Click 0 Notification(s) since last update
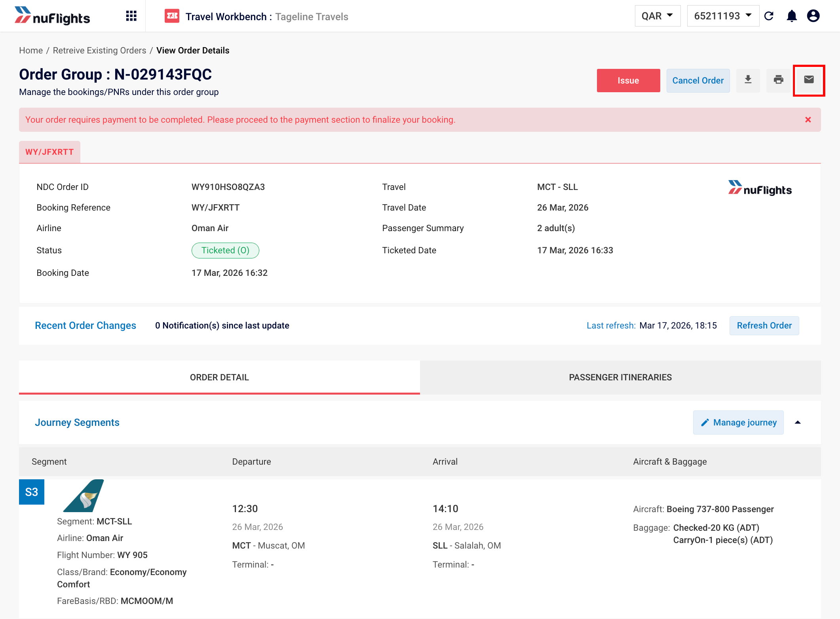840x619 pixels. point(222,325)
